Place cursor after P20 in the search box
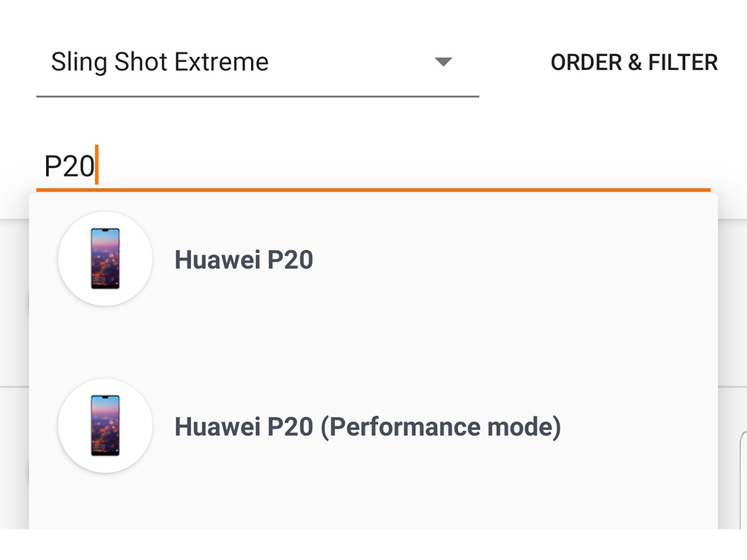 tap(96, 166)
